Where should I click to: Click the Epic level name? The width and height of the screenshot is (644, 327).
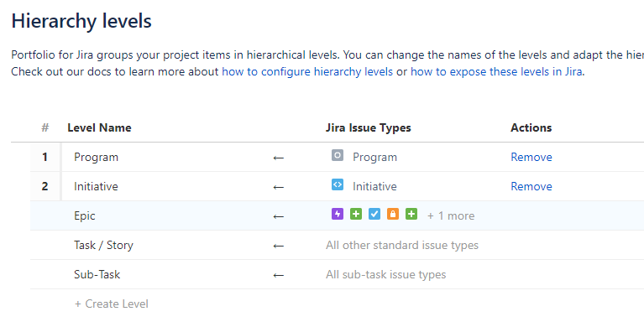[x=85, y=215]
